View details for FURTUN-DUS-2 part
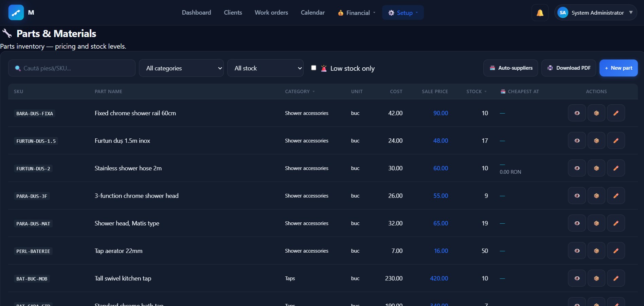Viewport: 644px width, 306px height. click(x=577, y=168)
